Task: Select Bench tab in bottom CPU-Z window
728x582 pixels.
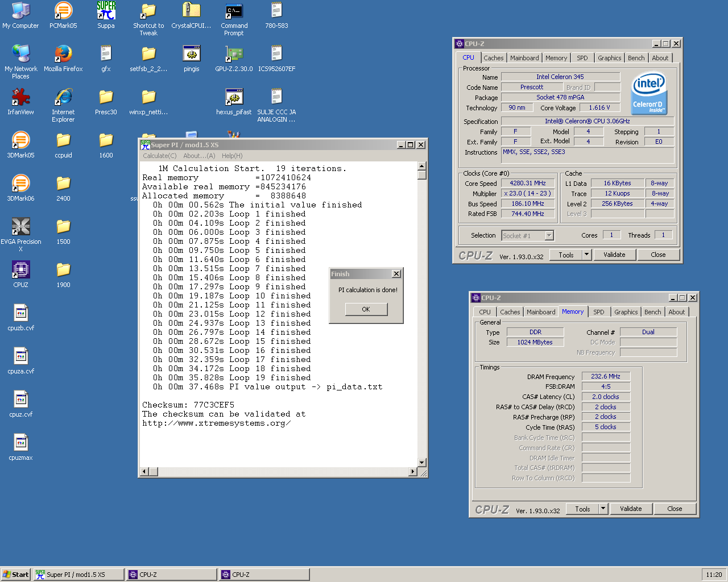Action: [653, 312]
